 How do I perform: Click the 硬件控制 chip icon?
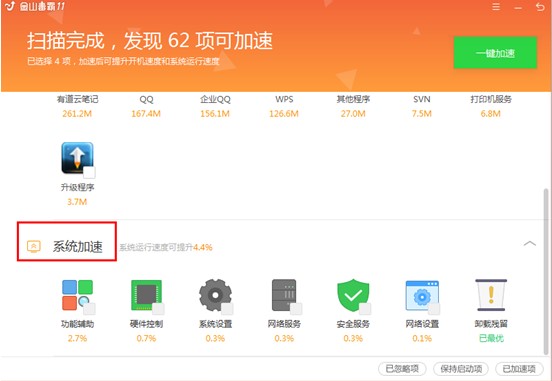[x=146, y=295]
